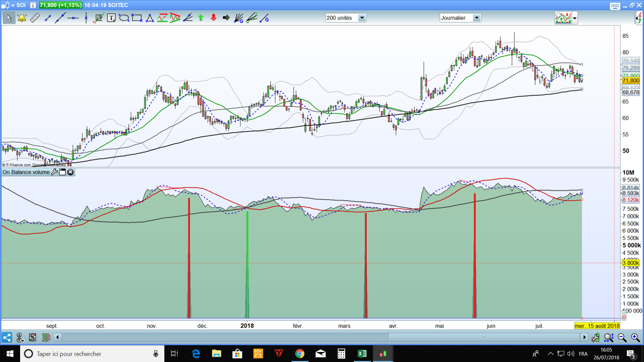Click the horizontal scrollbar thumb
The height and width of the screenshot is (362, 644).
[485, 337]
